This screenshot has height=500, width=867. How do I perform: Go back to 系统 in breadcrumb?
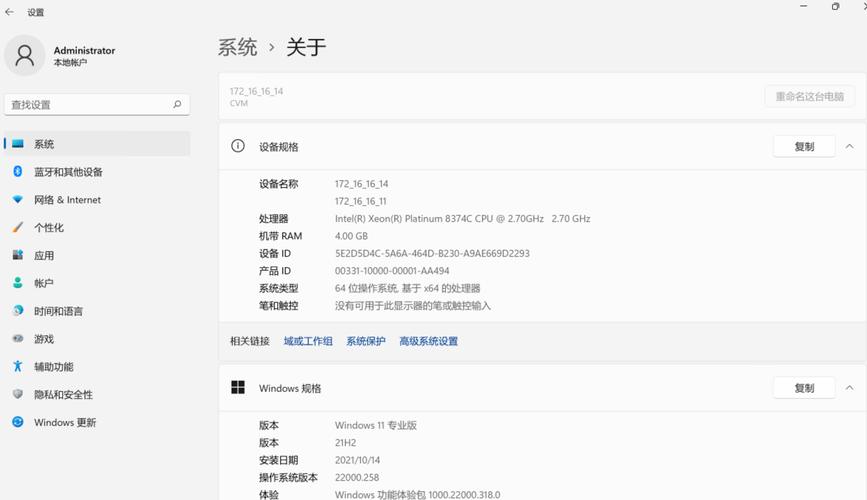(x=237, y=48)
